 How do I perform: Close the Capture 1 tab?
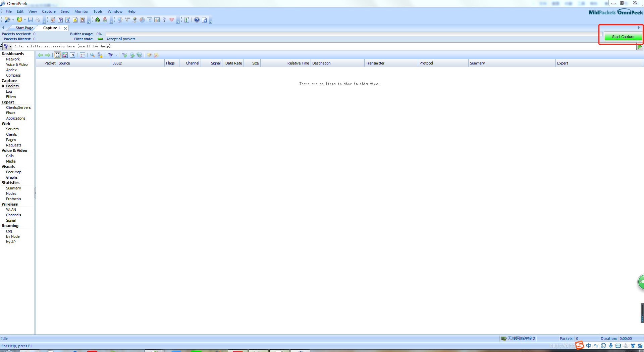pos(65,28)
